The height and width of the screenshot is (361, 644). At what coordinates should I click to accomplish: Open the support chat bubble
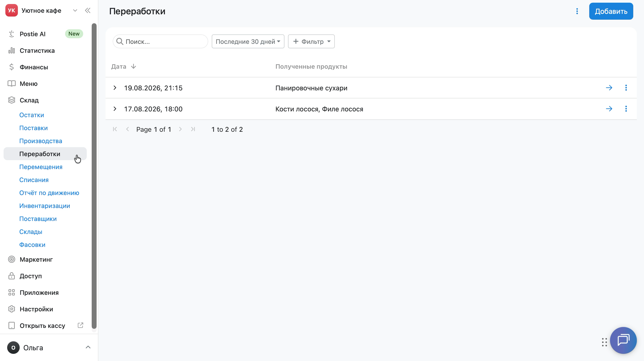pos(623,340)
